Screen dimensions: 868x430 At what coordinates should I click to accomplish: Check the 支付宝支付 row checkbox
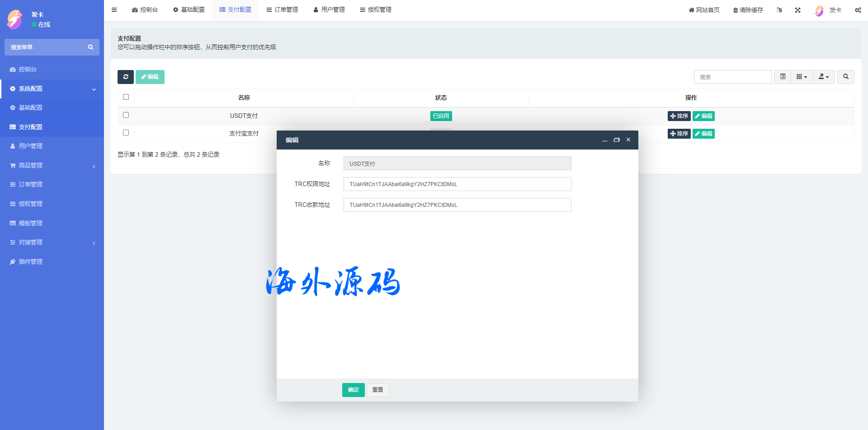coord(126,133)
